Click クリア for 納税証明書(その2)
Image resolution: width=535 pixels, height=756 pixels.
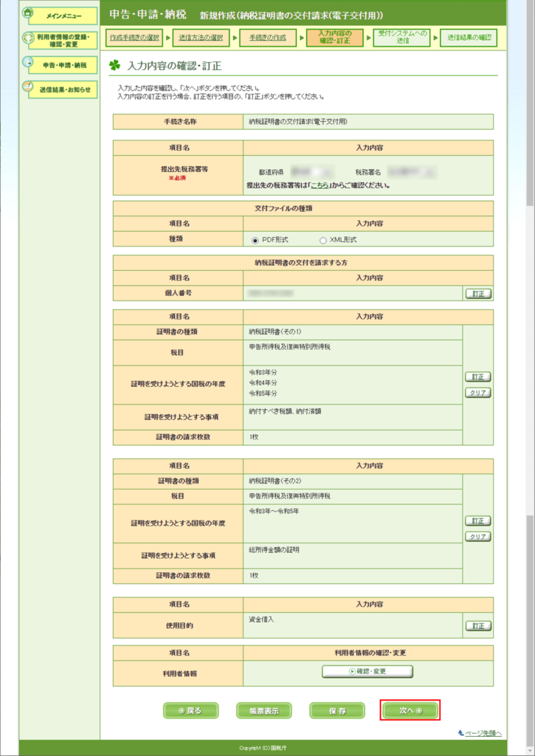point(478,536)
